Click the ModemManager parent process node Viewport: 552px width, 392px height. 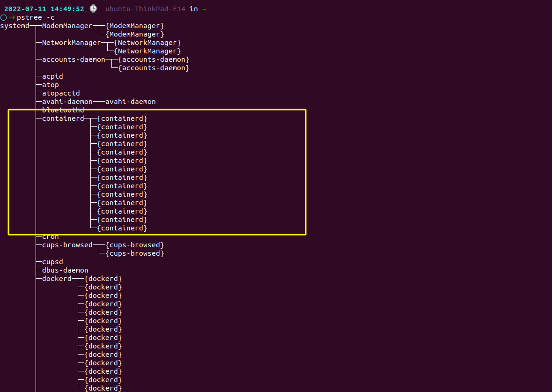coord(67,26)
